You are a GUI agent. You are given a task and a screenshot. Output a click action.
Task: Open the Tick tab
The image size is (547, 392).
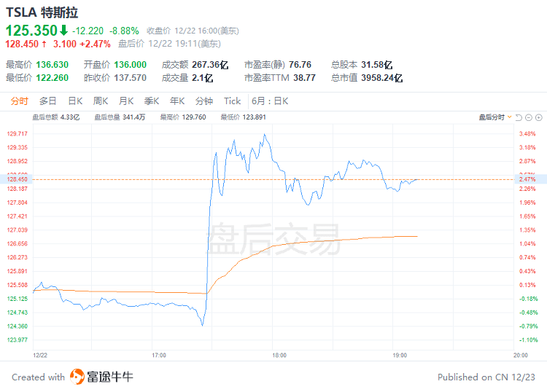[x=232, y=101]
